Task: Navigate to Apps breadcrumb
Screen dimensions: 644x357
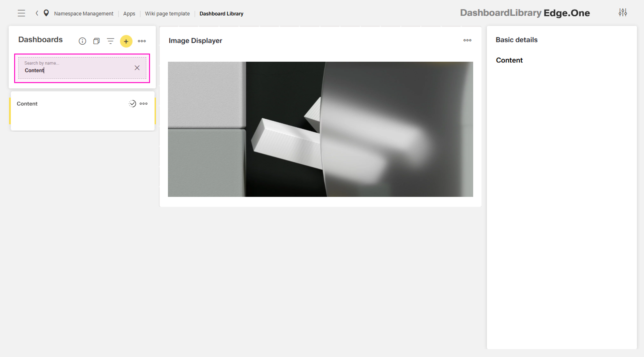Action: [x=129, y=14]
